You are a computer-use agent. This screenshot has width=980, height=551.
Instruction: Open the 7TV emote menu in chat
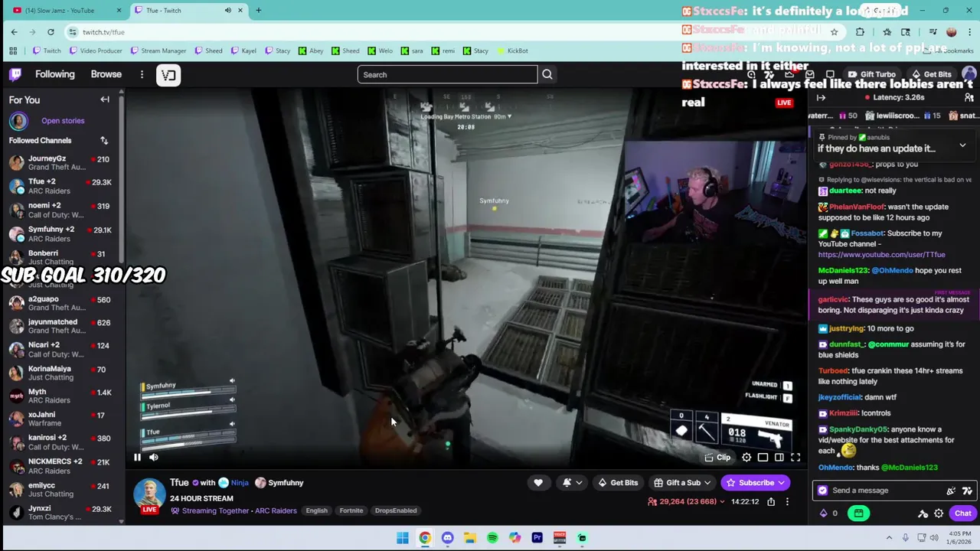(x=967, y=491)
